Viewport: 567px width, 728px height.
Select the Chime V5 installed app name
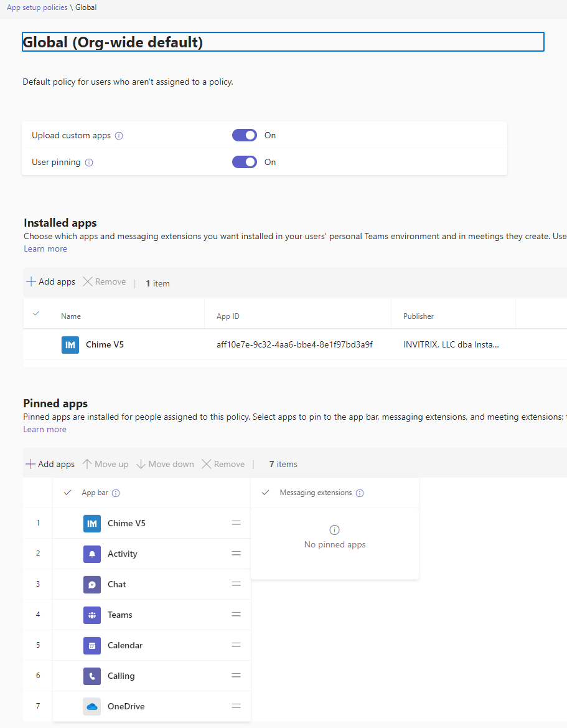(105, 344)
